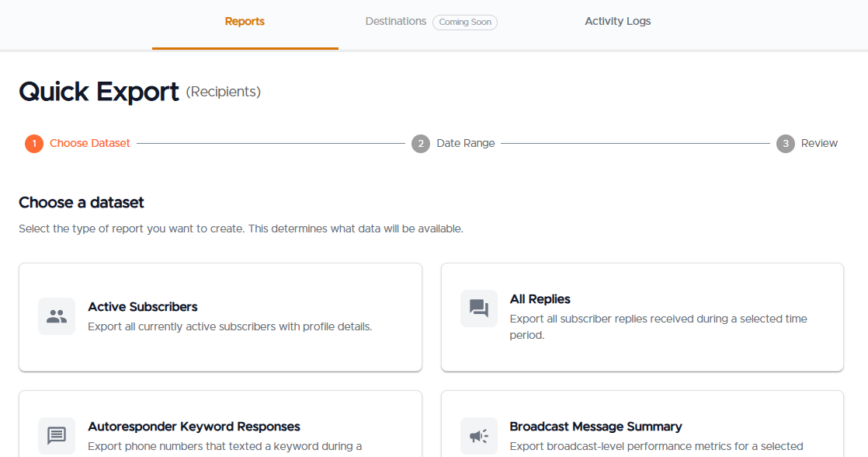The width and height of the screenshot is (868, 457).
Task: Click the orange step 1 circle
Action: coord(34,144)
